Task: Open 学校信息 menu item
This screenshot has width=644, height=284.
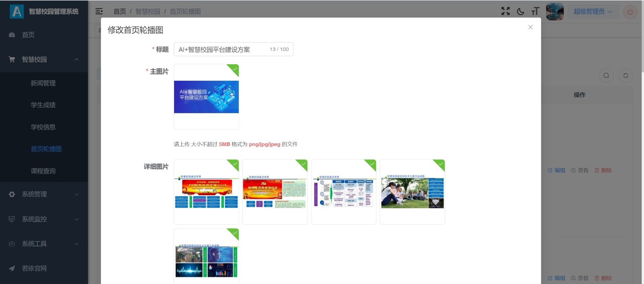Action: pyautogui.click(x=44, y=127)
